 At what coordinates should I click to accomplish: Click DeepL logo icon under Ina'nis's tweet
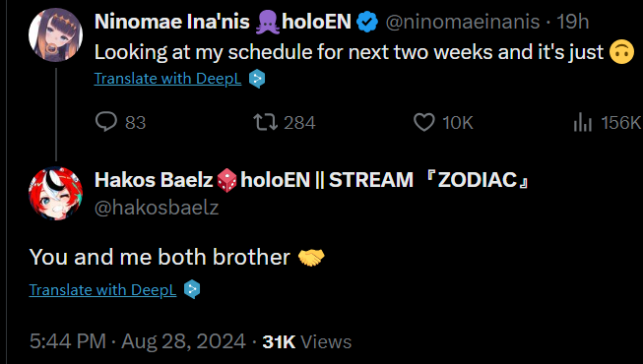[257, 79]
